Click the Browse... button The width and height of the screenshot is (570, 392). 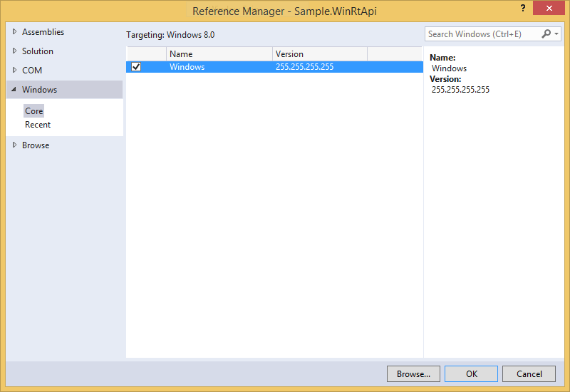tap(413, 373)
